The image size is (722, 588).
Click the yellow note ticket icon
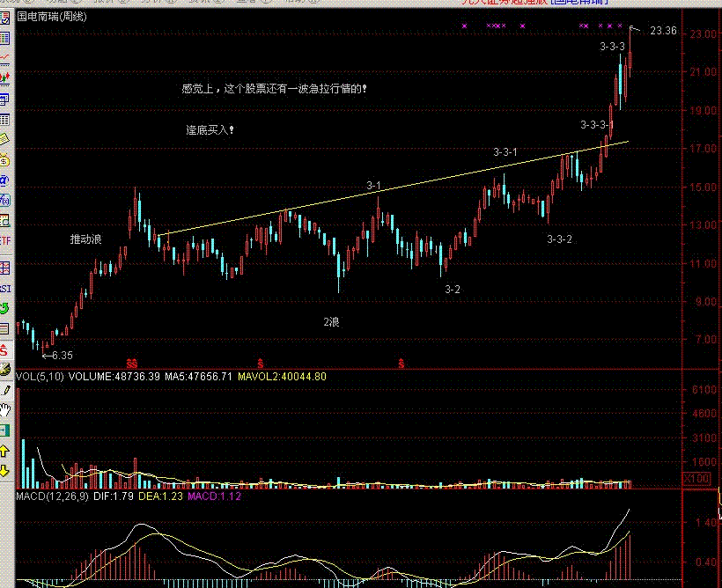(4, 139)
